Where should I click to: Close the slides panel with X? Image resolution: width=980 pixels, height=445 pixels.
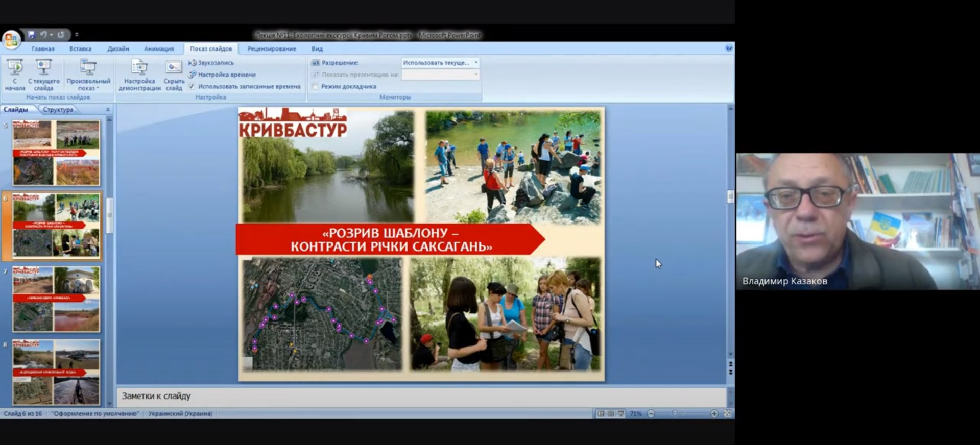(x=108, y=109)
